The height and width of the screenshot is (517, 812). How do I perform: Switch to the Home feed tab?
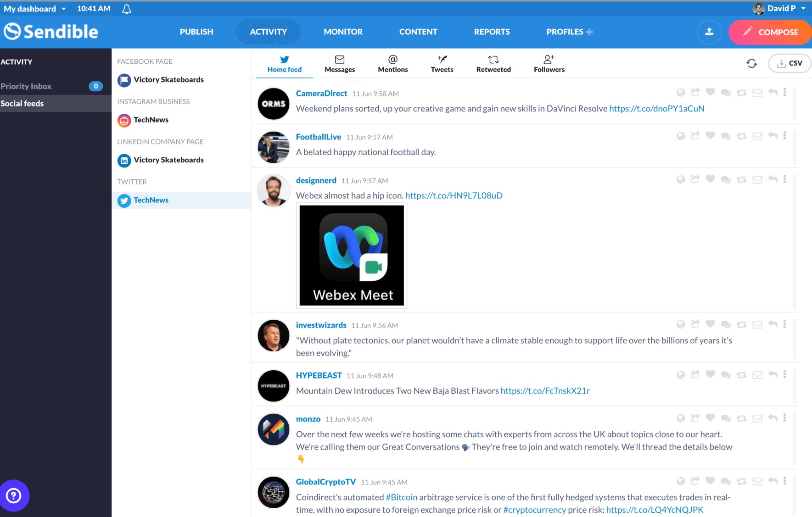[x=285, y=64]
